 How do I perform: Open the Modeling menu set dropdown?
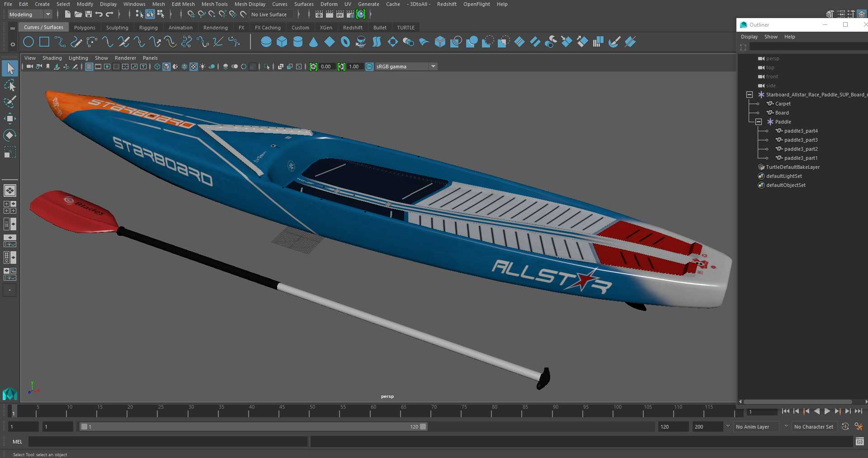tap(30, 14)
